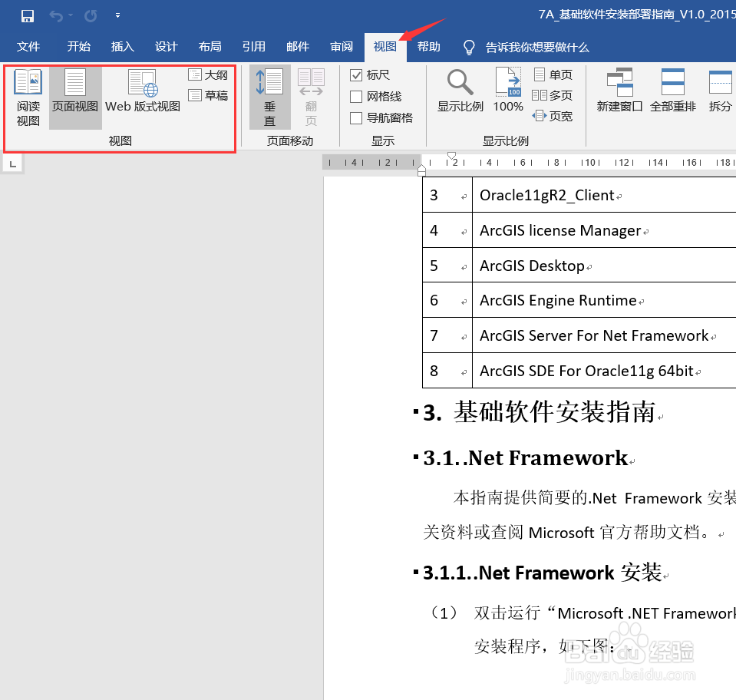This screenshot has height=700, width=736.
Task: Switch to the 插入 ribbon tab
Action: tap(123, 47)
